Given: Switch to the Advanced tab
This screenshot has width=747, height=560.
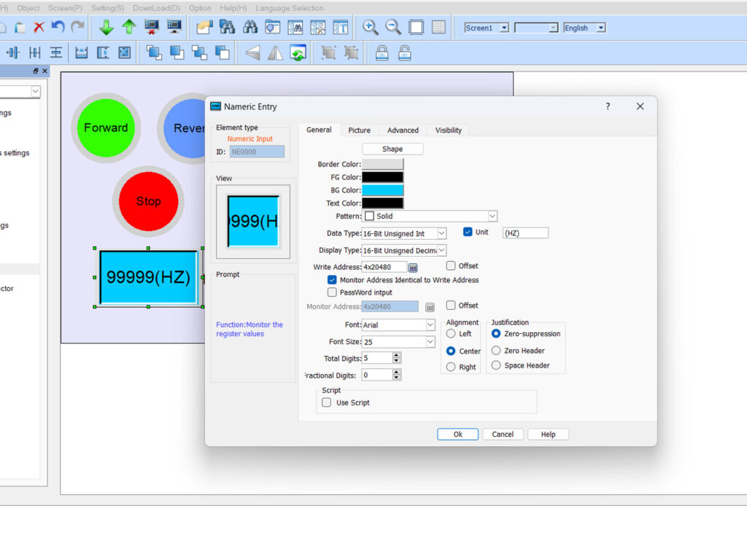Looking at the screenshot, I should [403, 131].
